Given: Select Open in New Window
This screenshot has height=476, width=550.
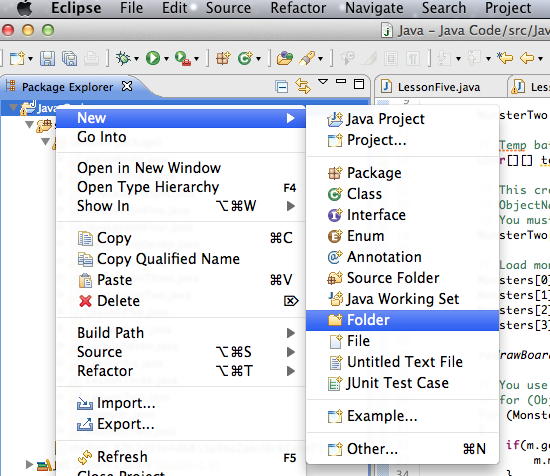Looking at the screenshot, I should click(x=181, y=168).
